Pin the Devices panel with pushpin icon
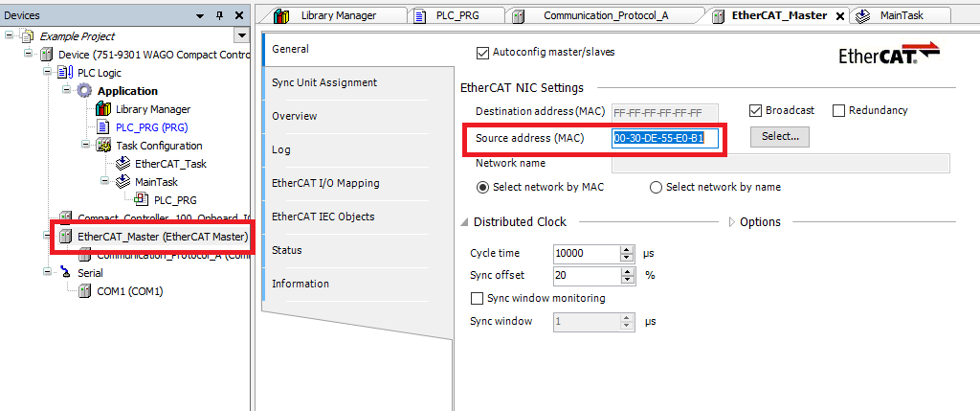Screen dimensions: 980x411 [x=218, y=15]
